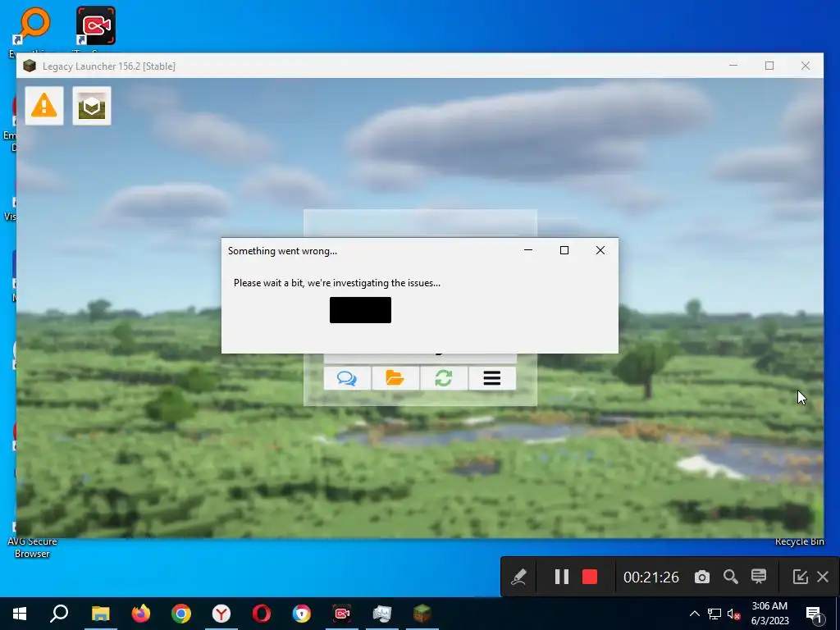Image resolution: width=840 pixels, height=630 pixels.
Task: Open the taskbar icon with monitor graphic
Action: coord(382,614)
